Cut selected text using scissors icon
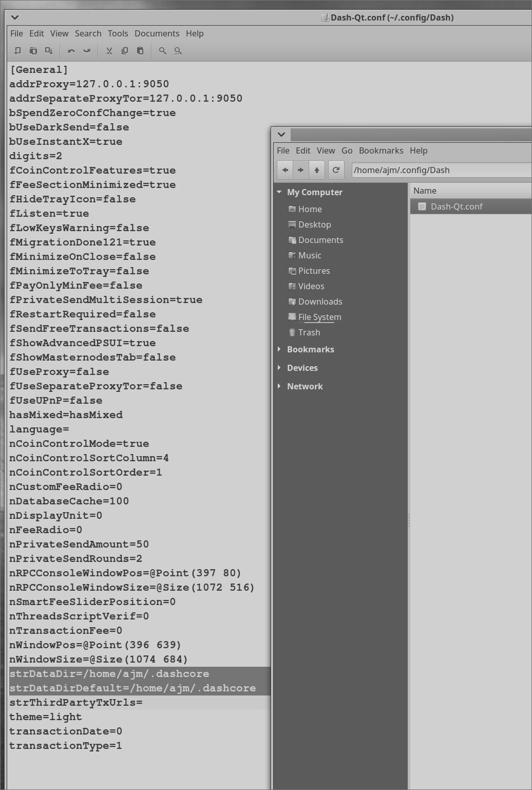Screen dimensions: 532x790 (x=109, y=51)
